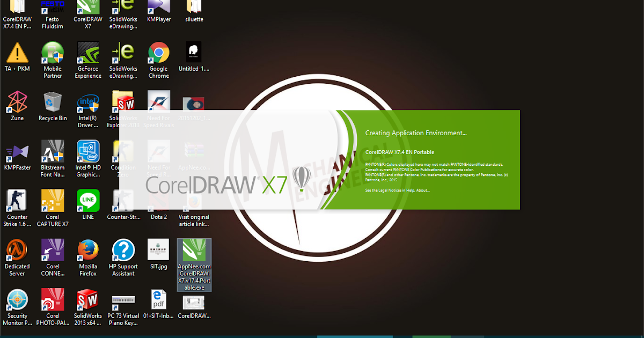The height and width of the screenshot is (338, 644).
Task: Launch KMPlayer from the desktop
Action: pos(159,11)
